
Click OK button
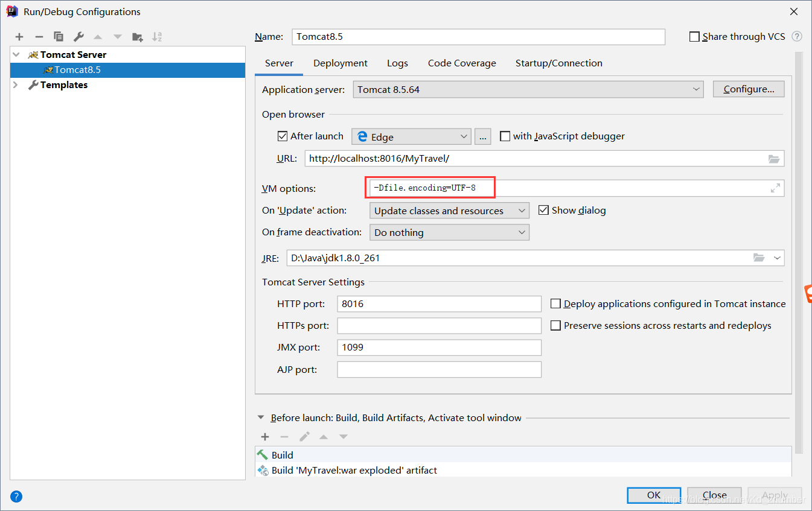pyautogui.click(x=654, y=495)
